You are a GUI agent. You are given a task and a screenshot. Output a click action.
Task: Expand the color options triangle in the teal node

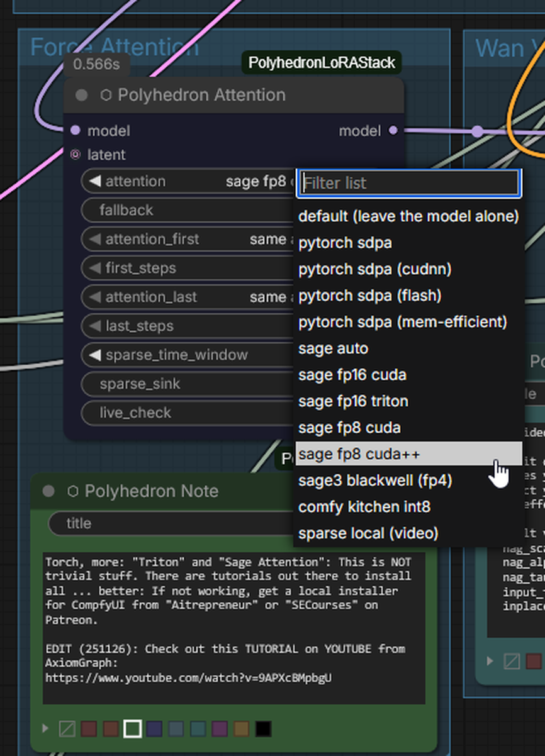(490, 661)
